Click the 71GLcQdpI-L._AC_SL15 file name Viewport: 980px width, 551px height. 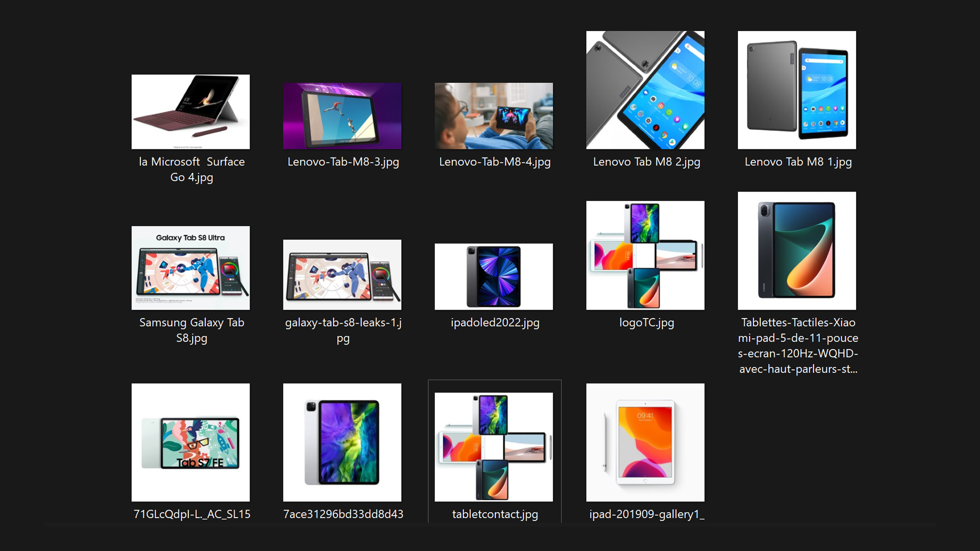[192, 514]
